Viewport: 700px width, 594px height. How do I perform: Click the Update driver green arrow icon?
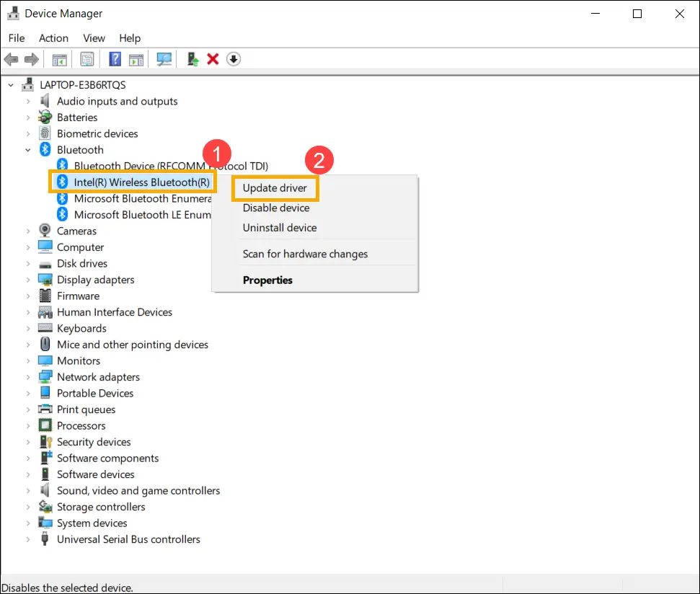[193, 59]
